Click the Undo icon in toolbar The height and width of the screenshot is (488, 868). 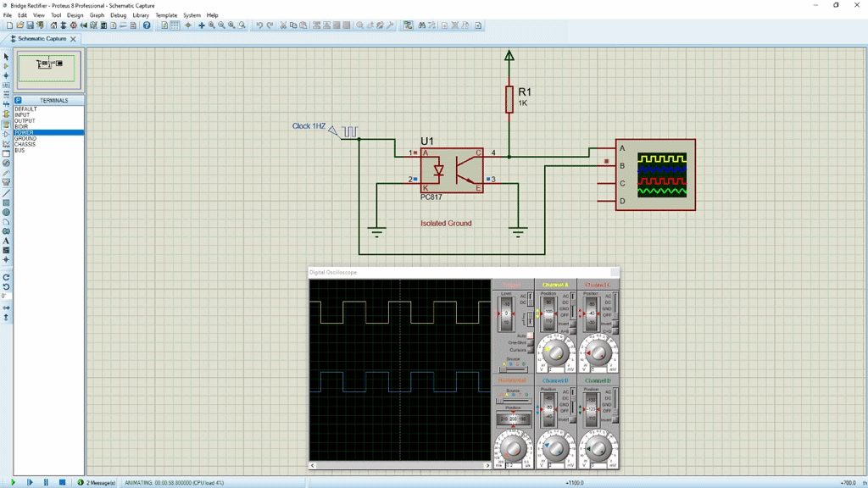pyautogui.click(x=259, y=25)
